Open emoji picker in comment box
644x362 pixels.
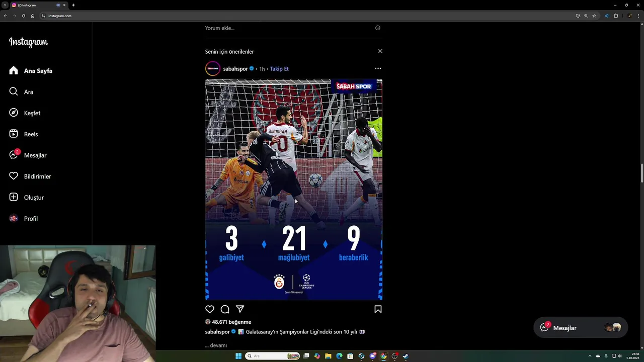point(378,28)
